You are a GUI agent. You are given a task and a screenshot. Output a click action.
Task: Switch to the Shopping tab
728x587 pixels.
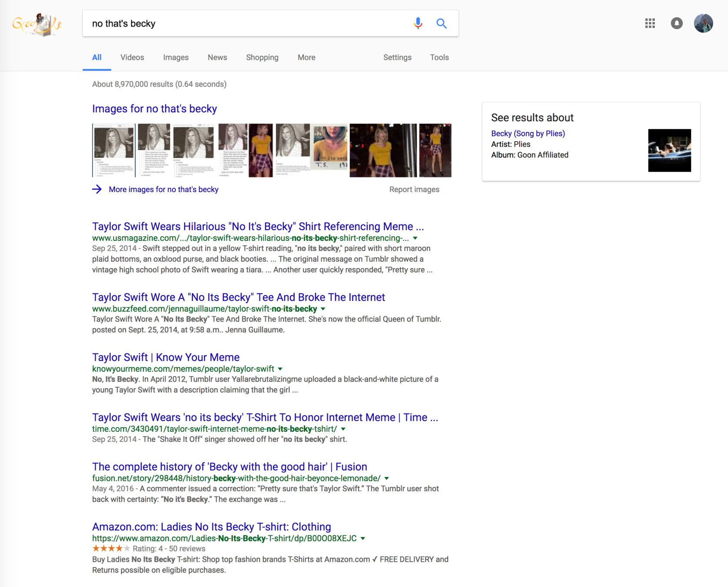pos(262,57)
